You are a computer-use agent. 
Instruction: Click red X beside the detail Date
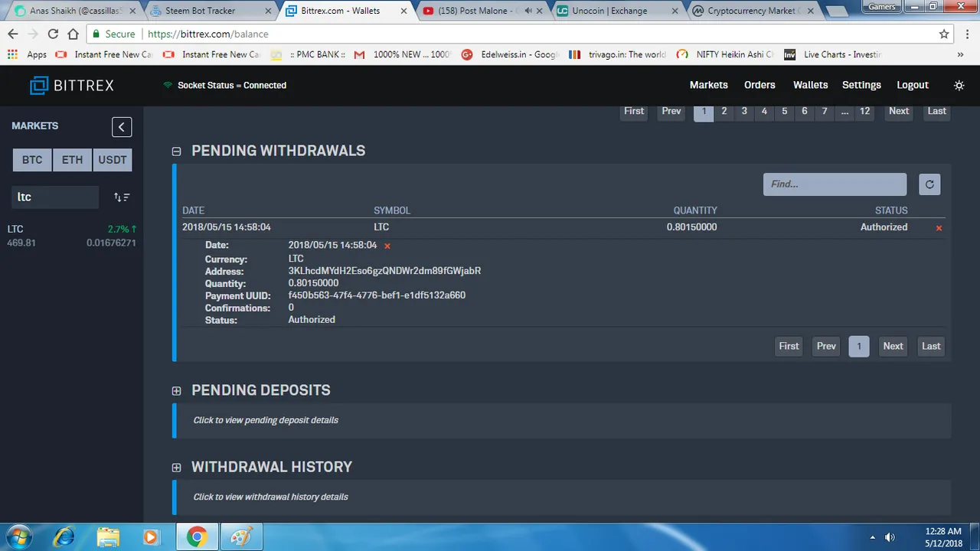387,246
